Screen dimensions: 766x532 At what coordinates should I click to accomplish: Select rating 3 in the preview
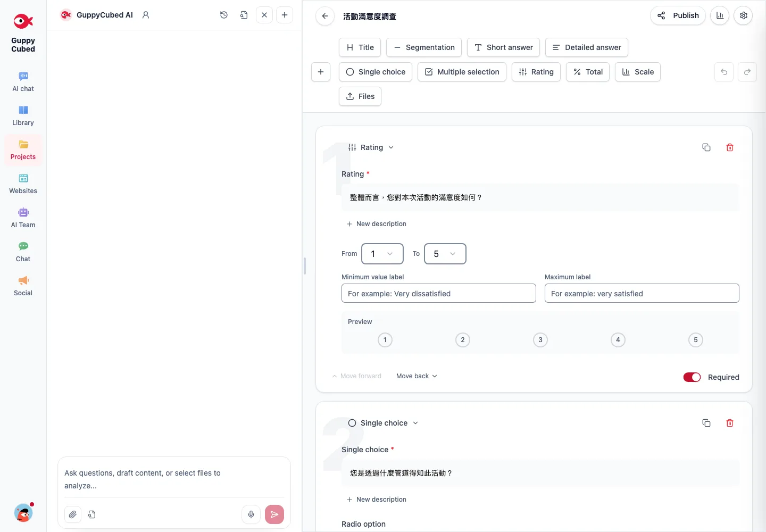(x=540, y=340)
